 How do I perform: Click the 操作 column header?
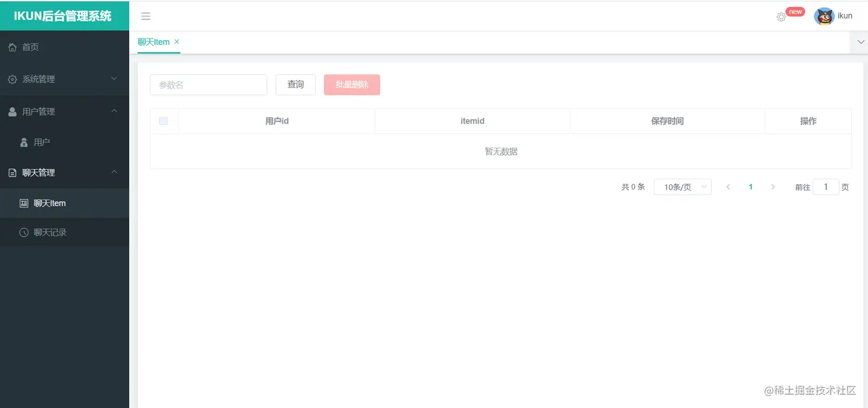point(808,121)
